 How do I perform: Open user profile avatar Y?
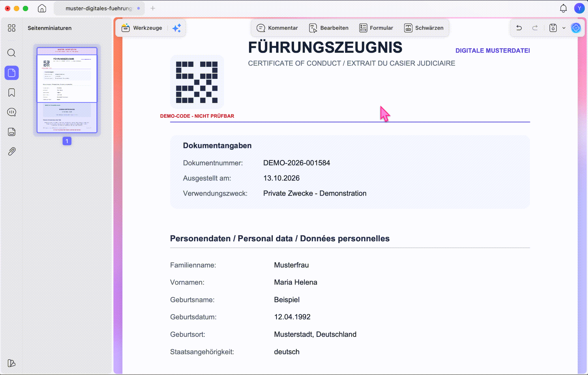[579, 8]
